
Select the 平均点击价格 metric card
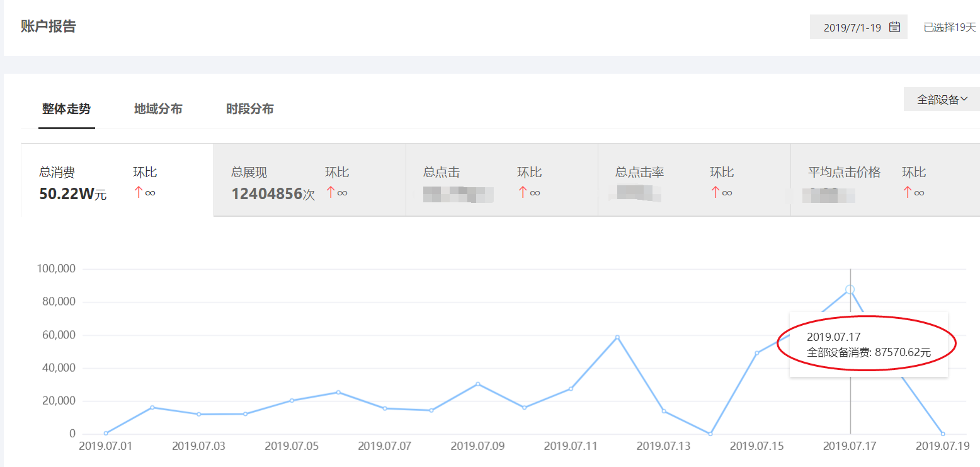885,182
